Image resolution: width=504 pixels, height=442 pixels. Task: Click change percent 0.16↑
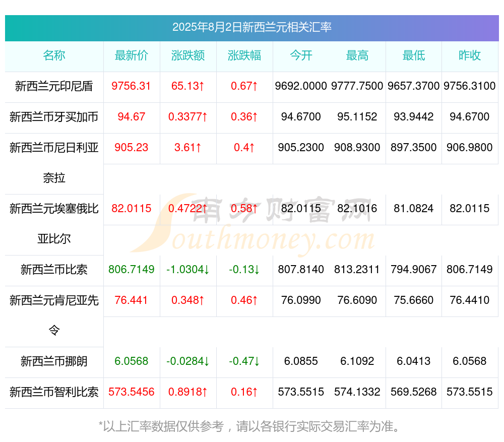pos(244,392)
